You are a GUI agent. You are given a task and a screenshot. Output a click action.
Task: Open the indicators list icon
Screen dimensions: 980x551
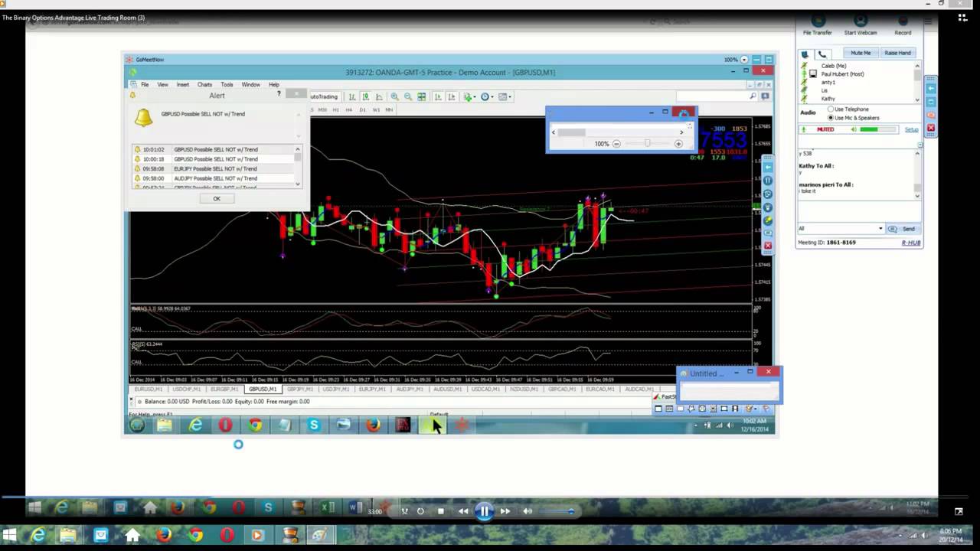point(469,96)
